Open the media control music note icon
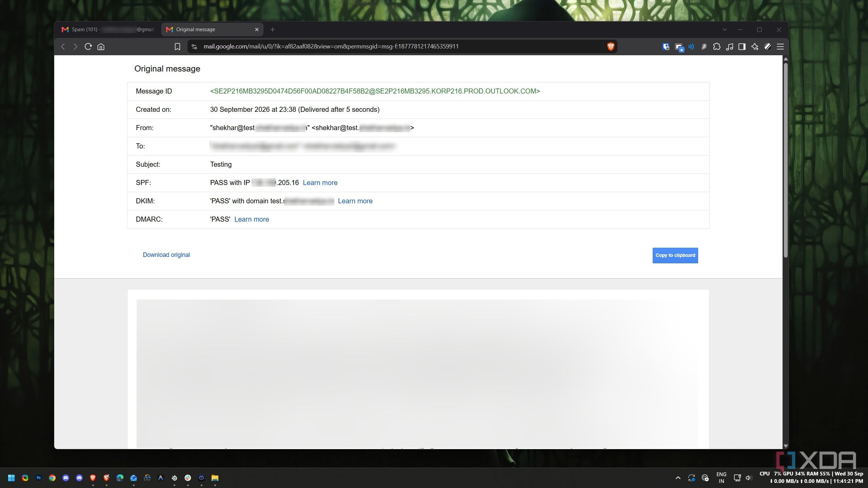Viewport: 868px width, 488px height. click(x=729, y=47)
